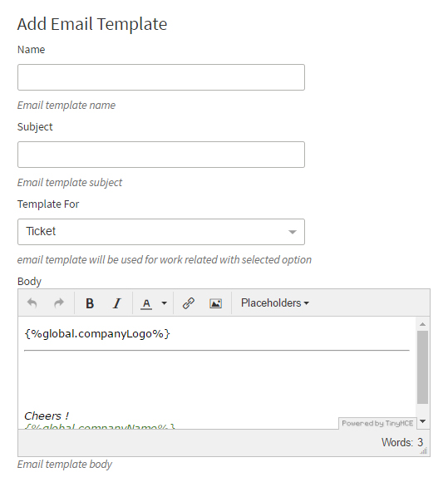Toggle italic formatting in body editor

coord(117,303)
